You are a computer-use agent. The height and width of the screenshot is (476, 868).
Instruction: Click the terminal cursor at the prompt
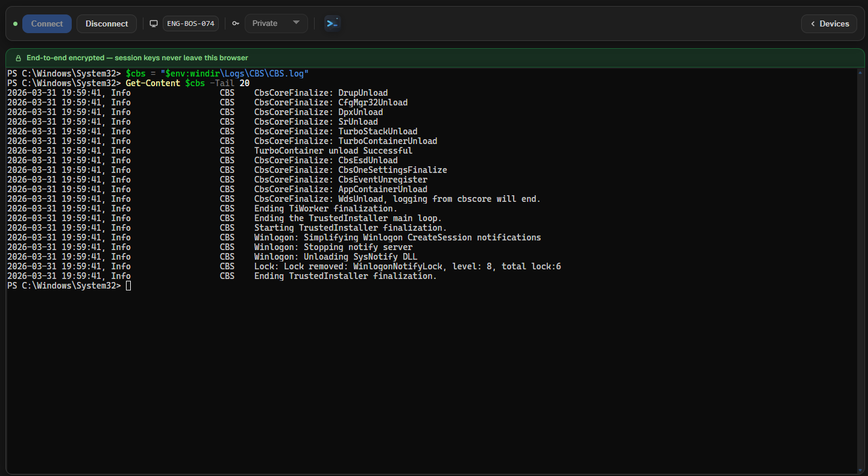[x=128, y=286]
